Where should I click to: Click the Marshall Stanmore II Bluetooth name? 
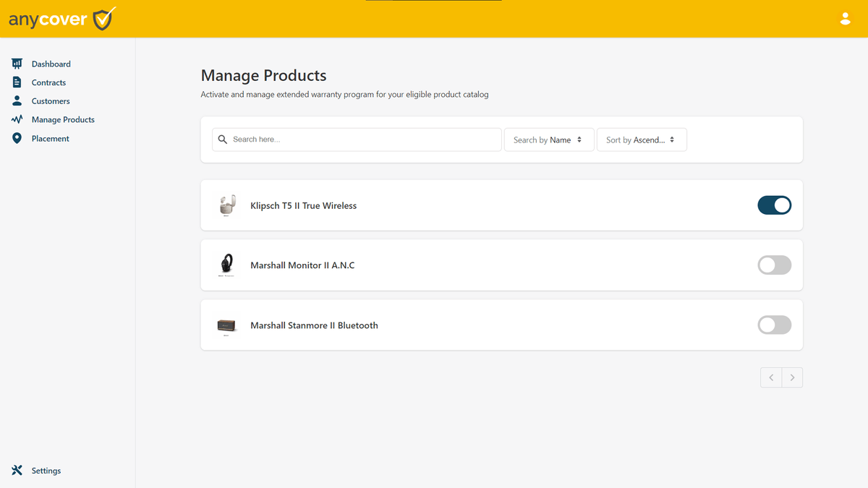coord(314,325)
